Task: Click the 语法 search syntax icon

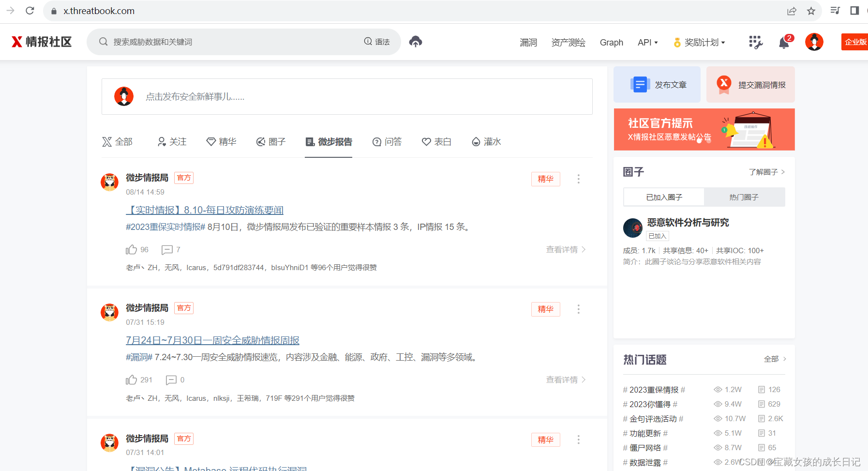Action: [378, 42]
